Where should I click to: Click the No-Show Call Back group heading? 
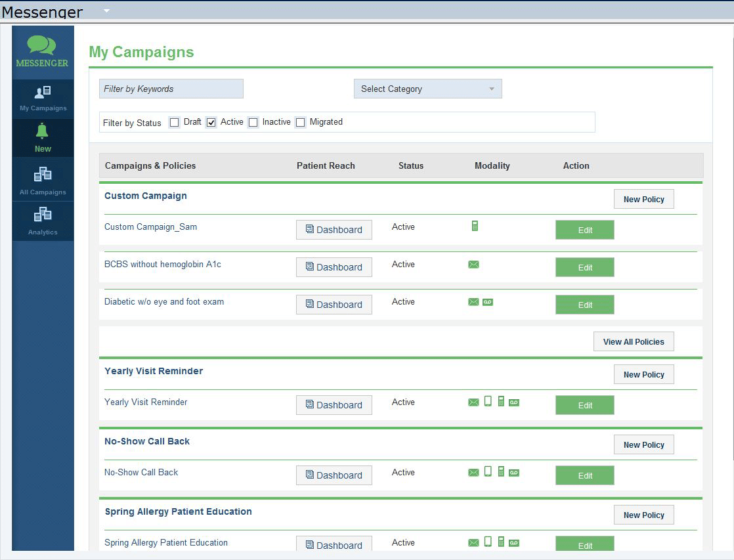pyautogui.click(x=147, y=441)
